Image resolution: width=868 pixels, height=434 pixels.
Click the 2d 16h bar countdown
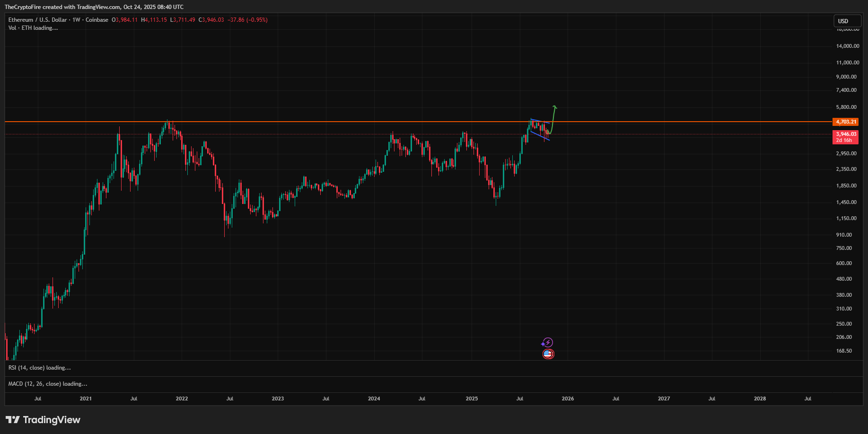pos(844,141)
